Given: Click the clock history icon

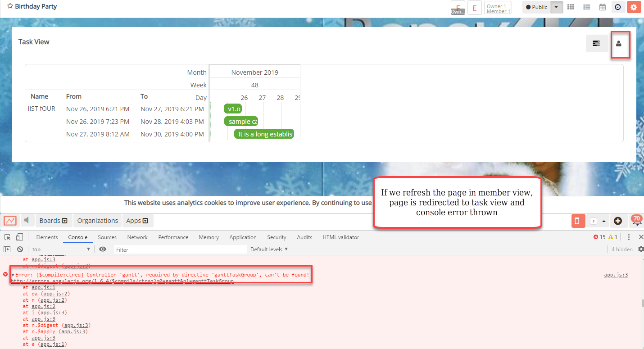Looking at the screenshot, I should 618,7.
